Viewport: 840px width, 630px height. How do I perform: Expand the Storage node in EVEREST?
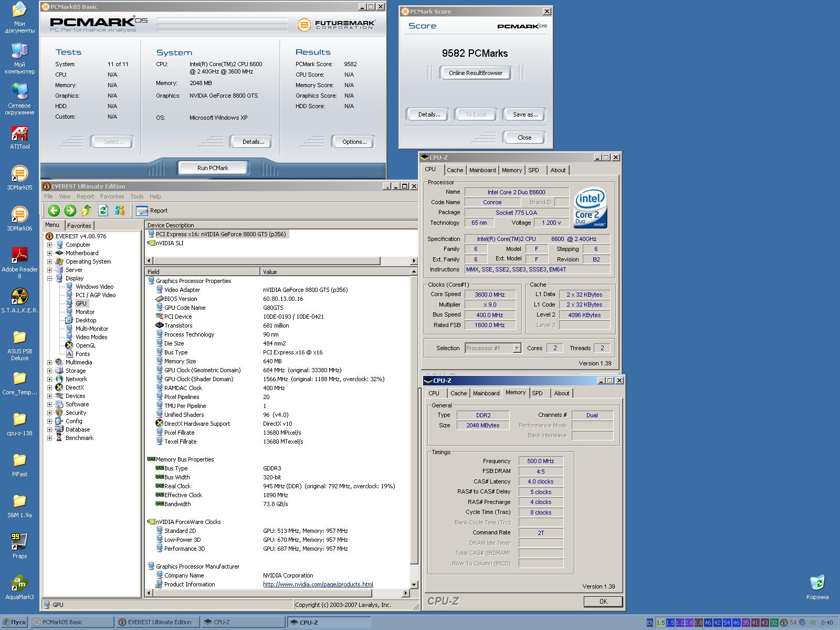click(50, 371)
